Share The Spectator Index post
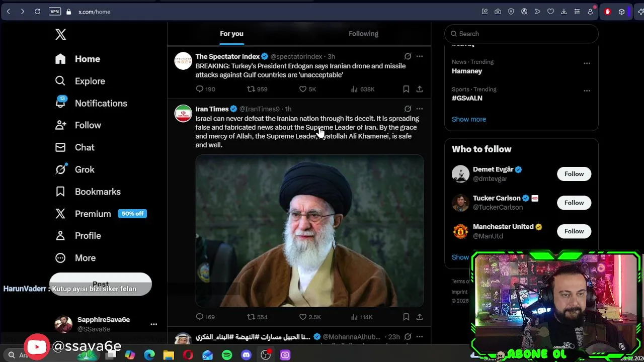Viewport: 644px width, 362px height. pyautogui.click(x=420, y=89)
